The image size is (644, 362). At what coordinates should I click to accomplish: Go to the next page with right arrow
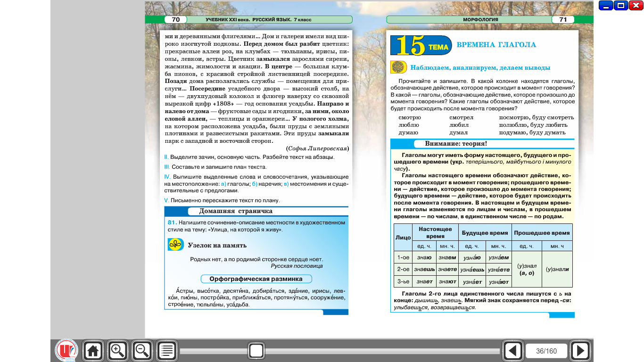tap(580, 351)
